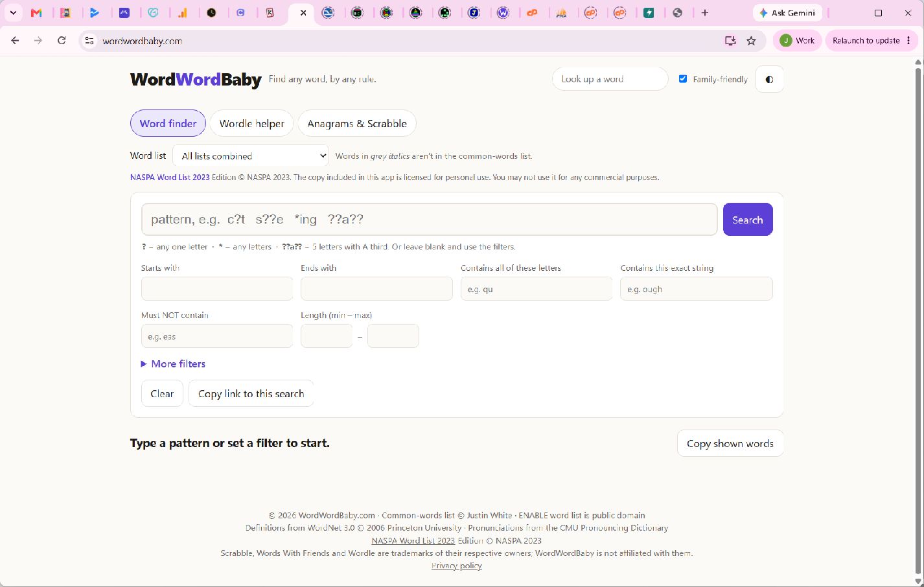The width and height of the screenshot is (924, 587).
Task: Focus Contains this exact string field
Action: 697,289
